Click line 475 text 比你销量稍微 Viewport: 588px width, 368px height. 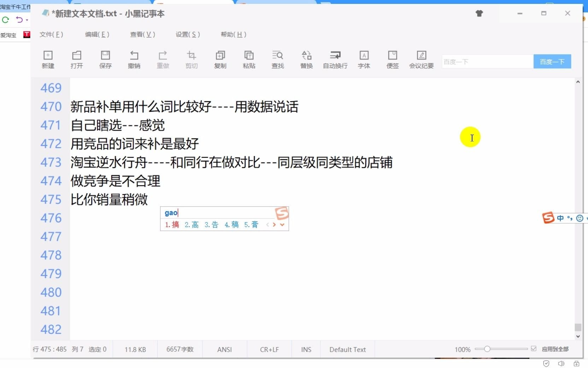point(109,200)
